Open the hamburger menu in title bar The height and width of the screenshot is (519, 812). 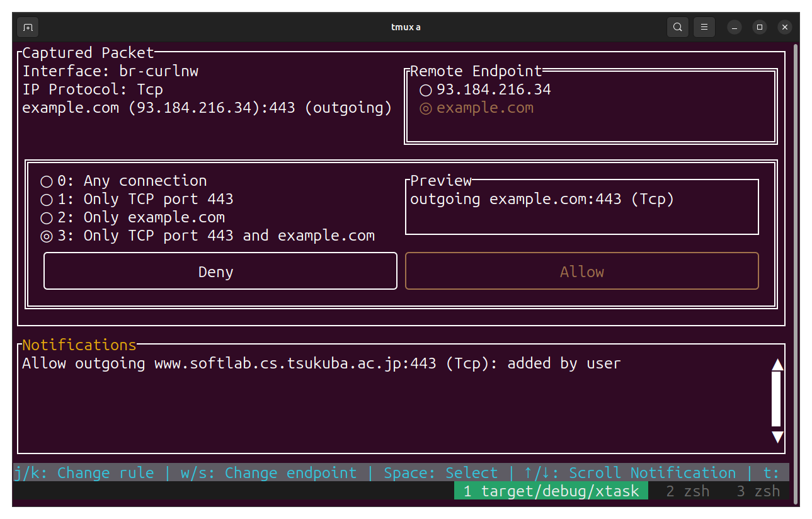(704, 27)
